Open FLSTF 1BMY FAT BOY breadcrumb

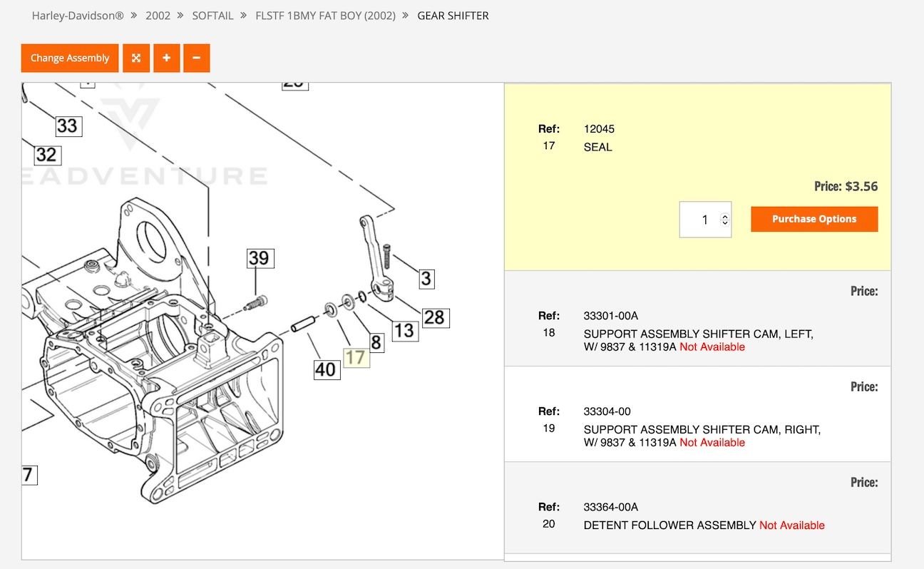click(325, 15)
